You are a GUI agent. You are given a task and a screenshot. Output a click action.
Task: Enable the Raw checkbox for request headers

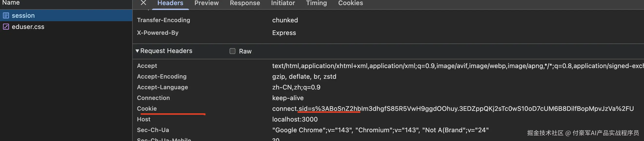[232, 51]
